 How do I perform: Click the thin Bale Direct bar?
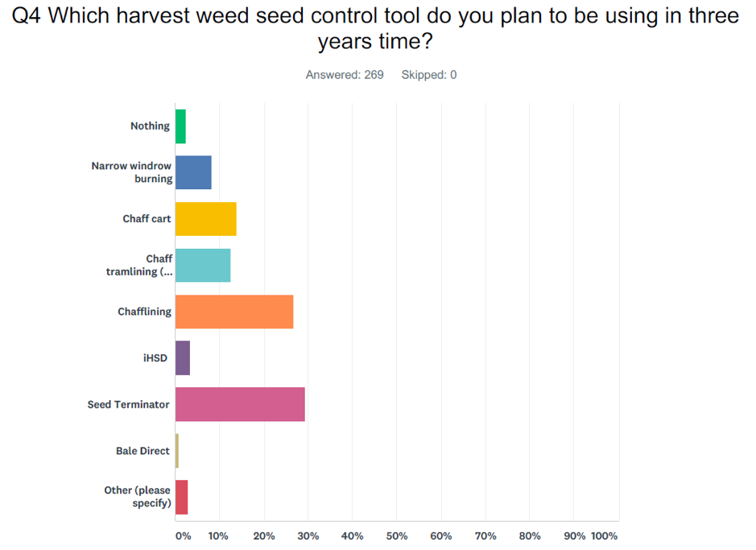(x=177, y=451)
